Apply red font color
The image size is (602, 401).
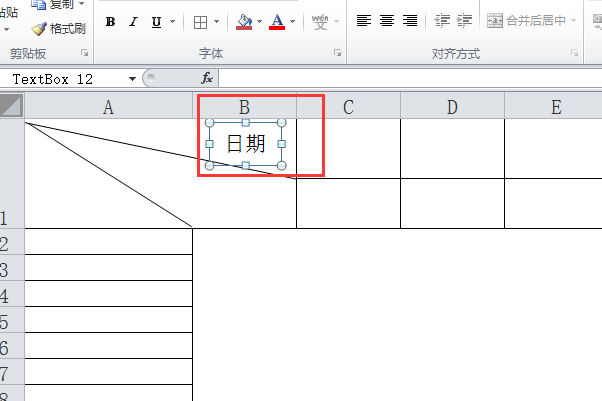(x=277, y=22)
